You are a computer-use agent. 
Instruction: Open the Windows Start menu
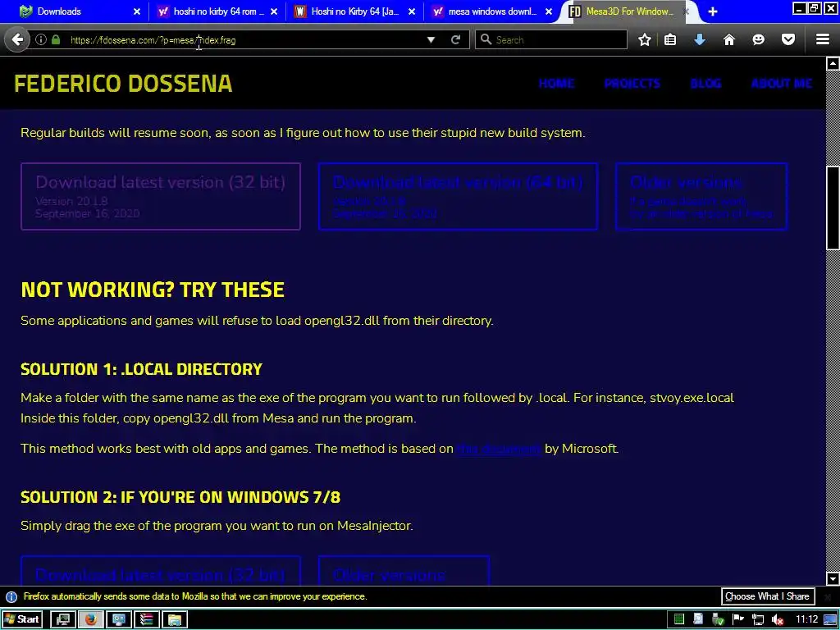(21, 619)
